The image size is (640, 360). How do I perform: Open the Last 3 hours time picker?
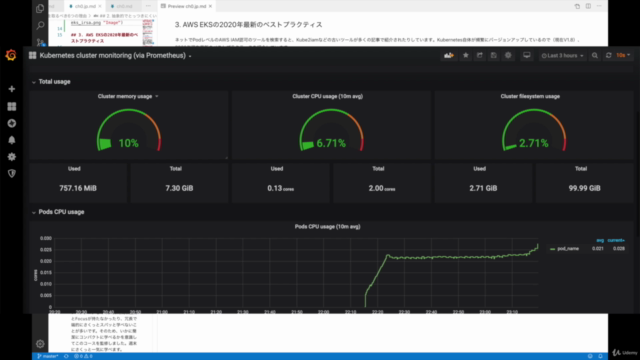tap(562, 56)
